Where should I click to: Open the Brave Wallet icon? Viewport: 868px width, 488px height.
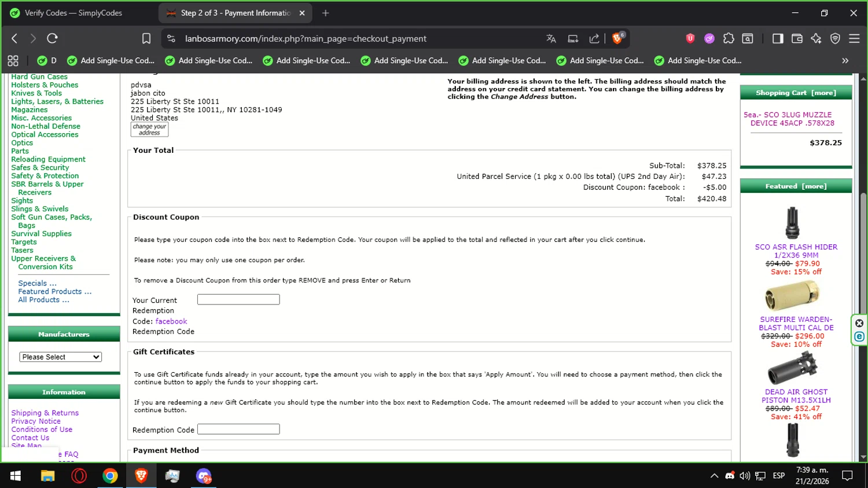pyautogui.click(x=797, y=38)
